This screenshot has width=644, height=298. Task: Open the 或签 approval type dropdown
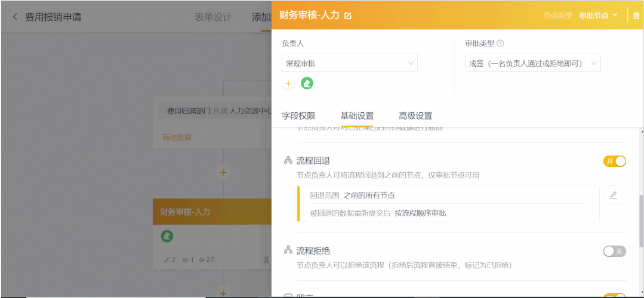coord(533,63)
